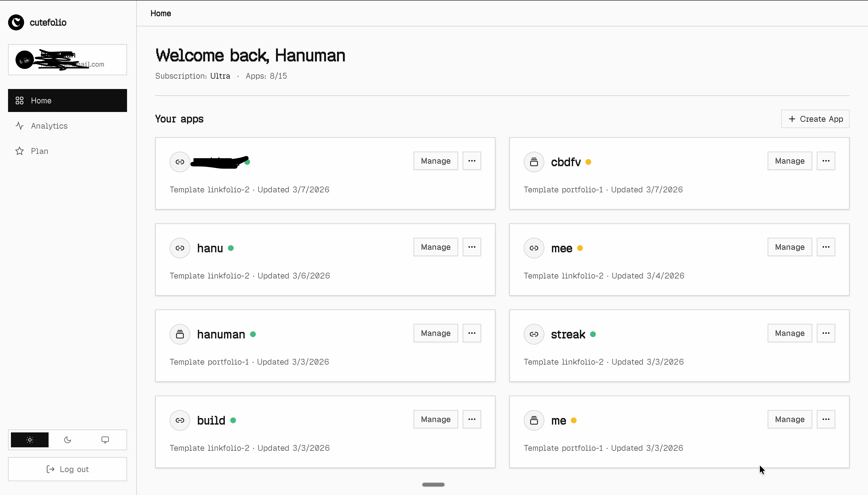This screenshot has height=495, width=868.
Task: Select system theme monitor icon
Action: click(x=105, y=440)
